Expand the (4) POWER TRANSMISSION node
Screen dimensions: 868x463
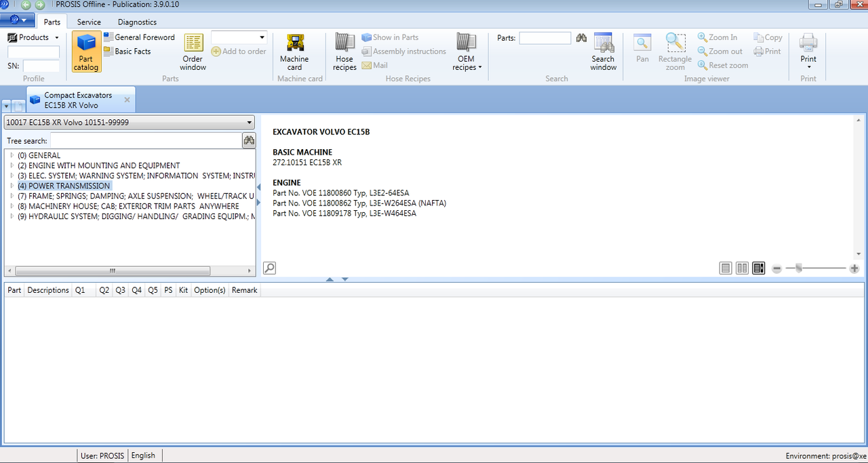pos(12,186)
